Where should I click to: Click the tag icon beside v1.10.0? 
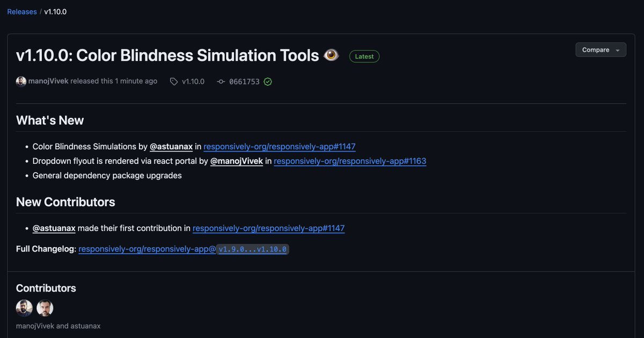pyautogui.click(x=173, y=81)
